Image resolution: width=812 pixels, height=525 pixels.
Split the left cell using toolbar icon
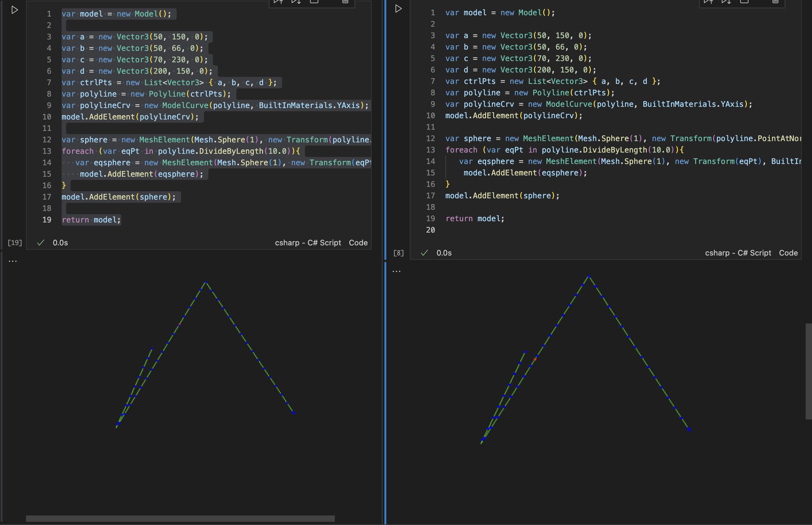tap(314, 2)
